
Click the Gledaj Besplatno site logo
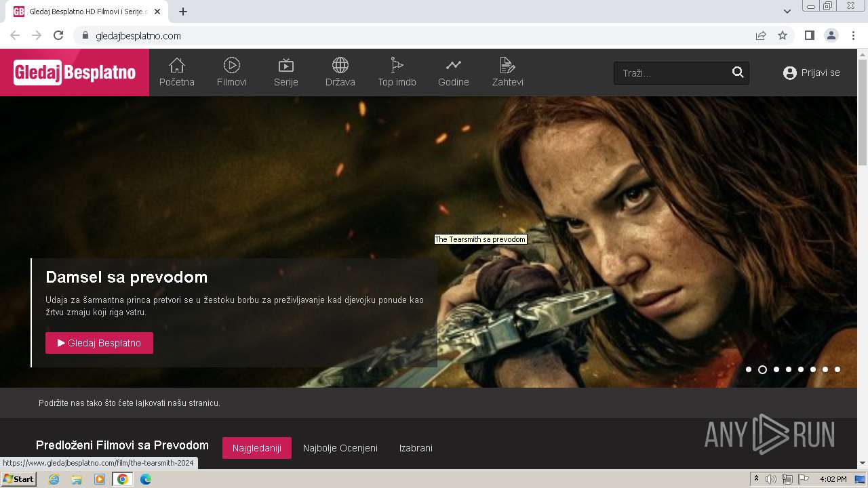click(75, 73)
